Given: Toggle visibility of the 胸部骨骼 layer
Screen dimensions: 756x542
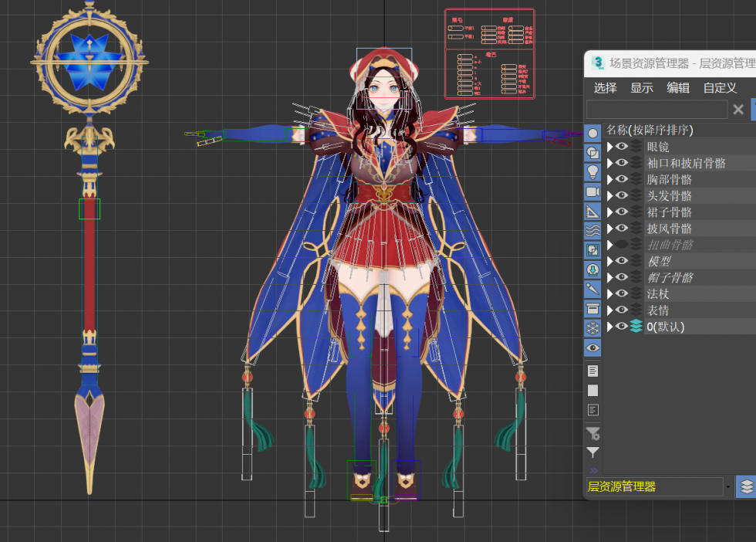Looking at the screenshot, I should click(622, 179).
